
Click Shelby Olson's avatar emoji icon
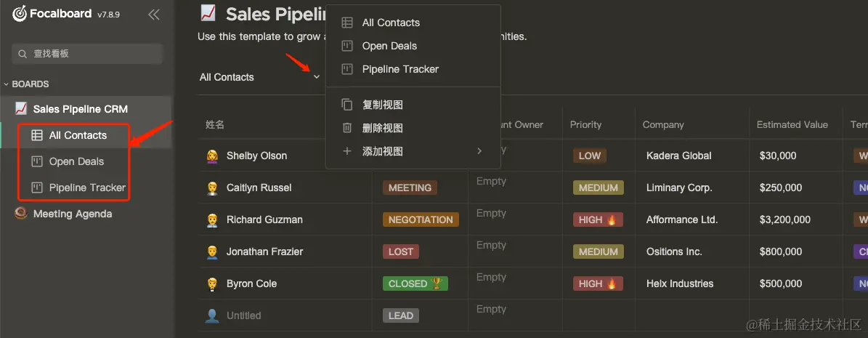coord(211,156)
